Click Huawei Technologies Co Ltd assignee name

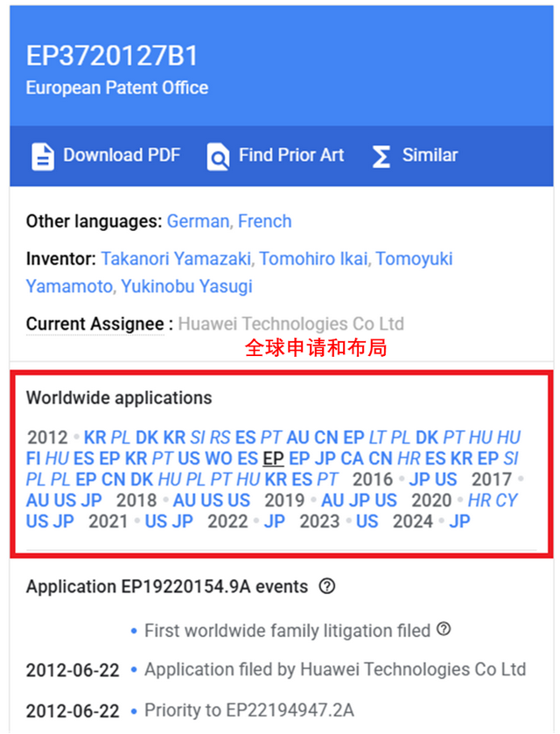point(290,324)
